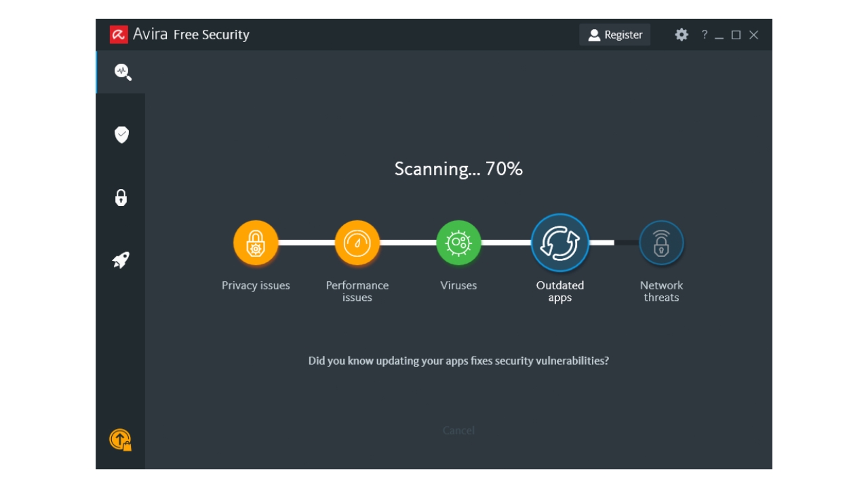Screen dimensions: 868x488
Task: Click the Avira red logo icon
Action: point(119,34)
